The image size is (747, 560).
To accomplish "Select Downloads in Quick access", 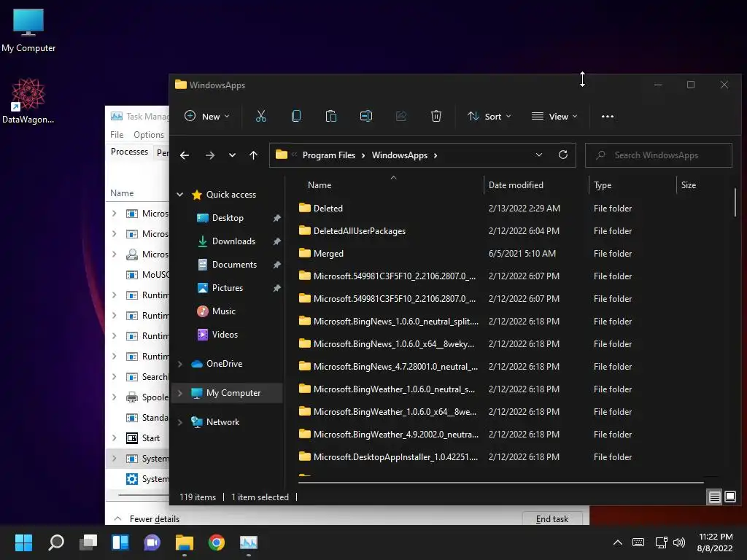I will pos(233,241).
